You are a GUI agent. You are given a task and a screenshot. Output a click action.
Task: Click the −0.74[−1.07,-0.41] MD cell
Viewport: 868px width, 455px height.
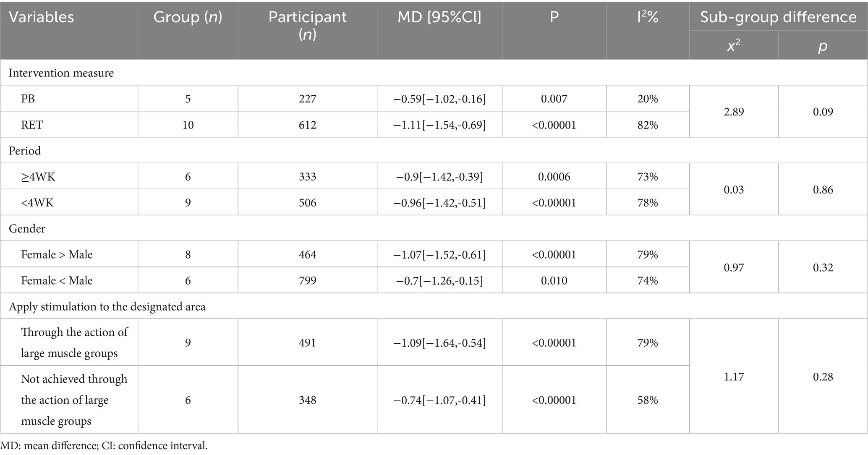(x=439, y=400)
